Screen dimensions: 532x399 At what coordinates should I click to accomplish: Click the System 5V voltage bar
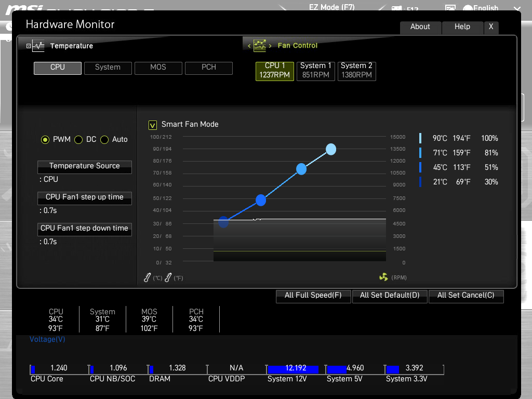pos(337,369)
